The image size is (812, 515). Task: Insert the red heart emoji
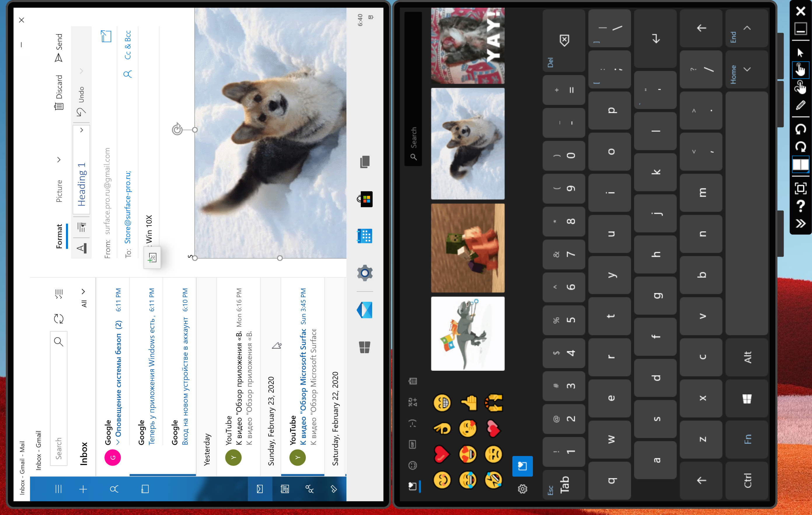coord(441,454)
